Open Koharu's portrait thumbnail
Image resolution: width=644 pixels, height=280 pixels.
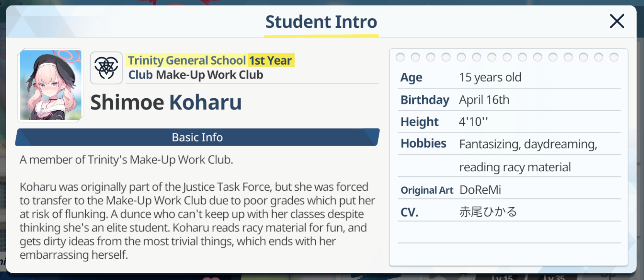50,85
